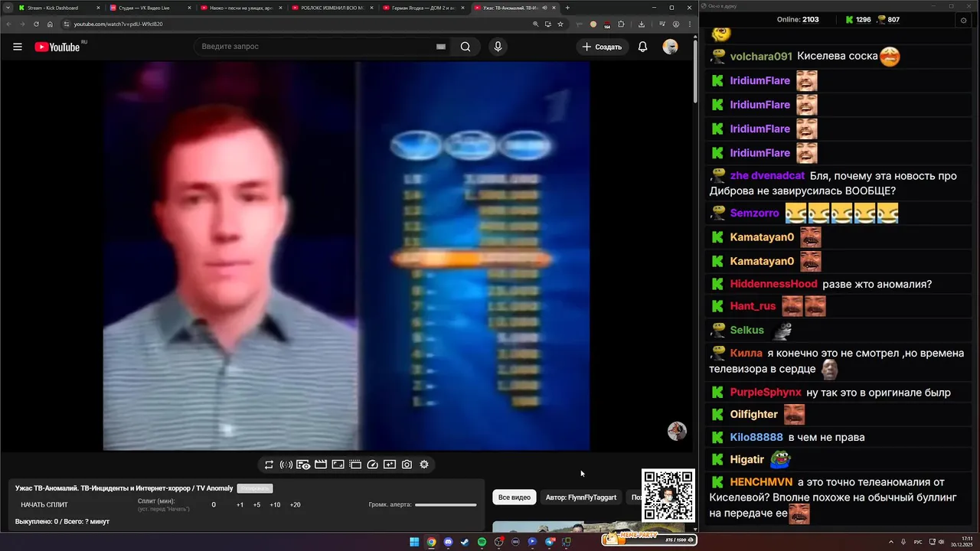
Task: Open the on-screen keyboard in search box
Action: 441,47
